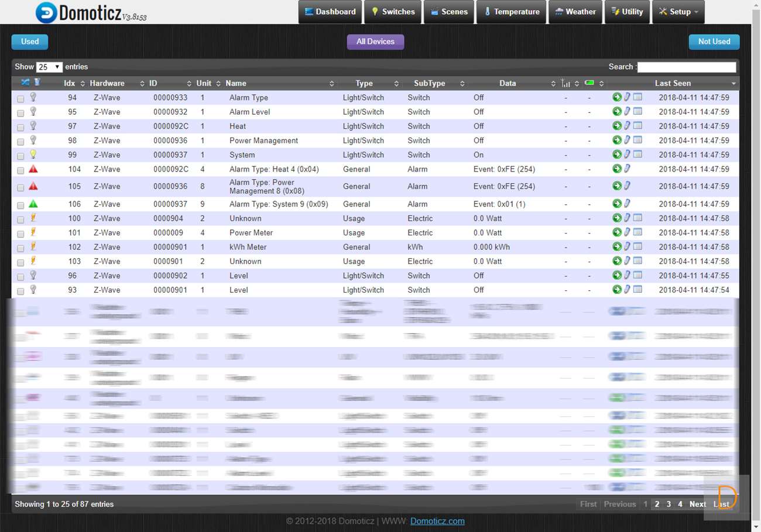761x532 pixels.
Task: Click red alarm triangle in idx 104 row
Action: click(33, 169)
